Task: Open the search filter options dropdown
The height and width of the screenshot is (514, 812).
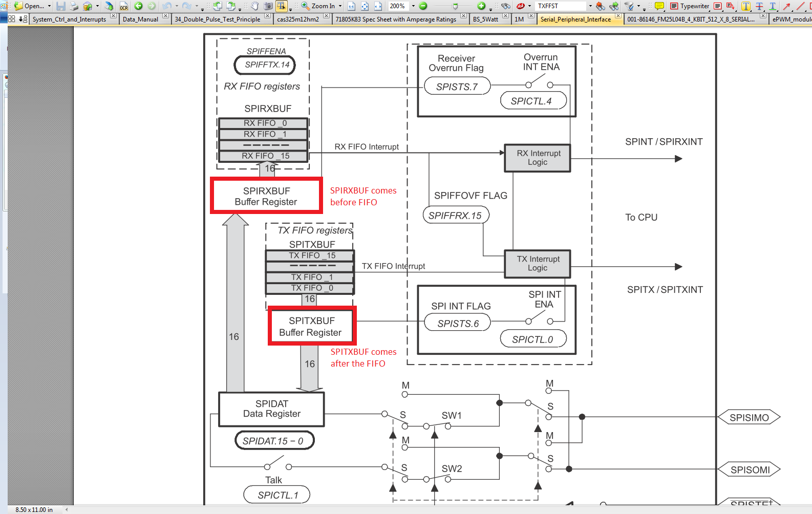Action: point(638,6)
